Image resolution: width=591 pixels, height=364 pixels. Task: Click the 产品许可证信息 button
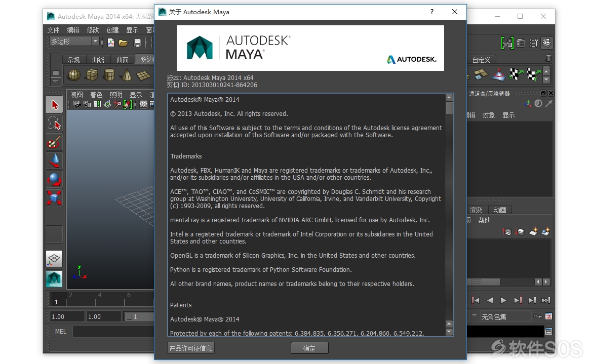point(191,348)
